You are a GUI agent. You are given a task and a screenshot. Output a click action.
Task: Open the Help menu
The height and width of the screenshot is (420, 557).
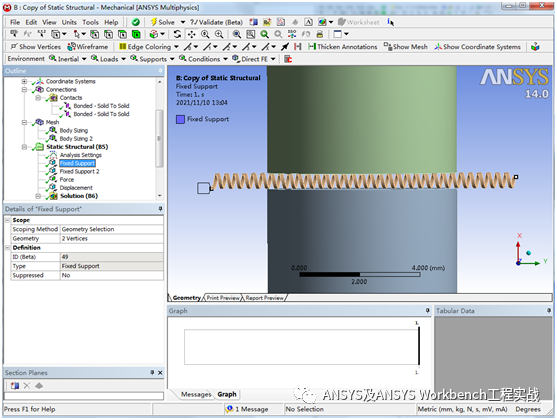pyautogui.click(x=111, y=22)
